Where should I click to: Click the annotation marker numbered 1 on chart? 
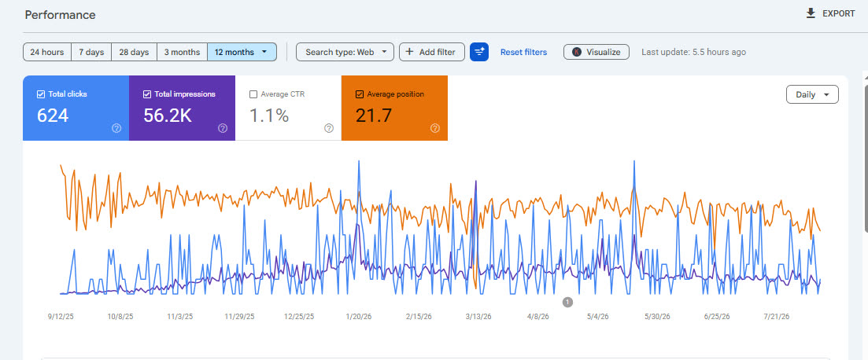click(567, 302)
